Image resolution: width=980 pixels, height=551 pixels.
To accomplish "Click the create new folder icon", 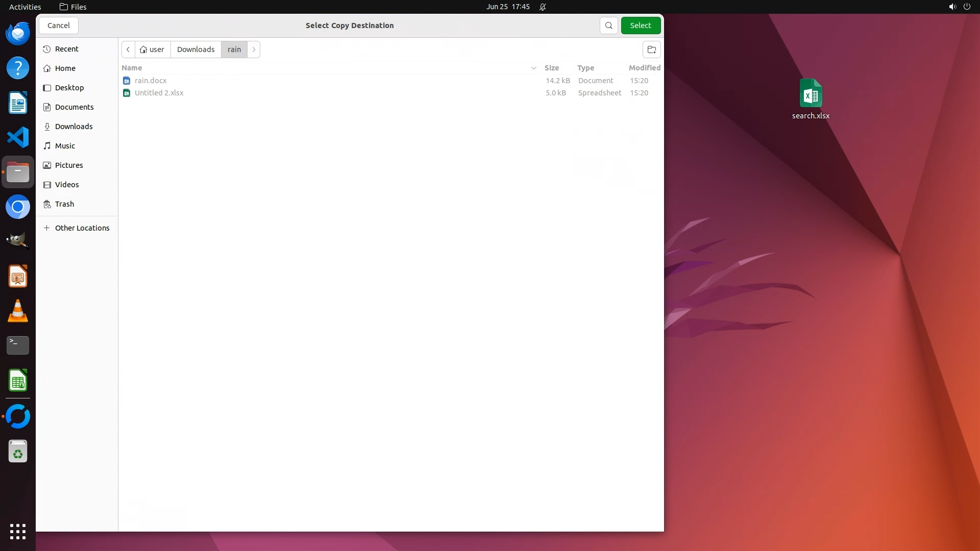I will (x=651, y=49).
